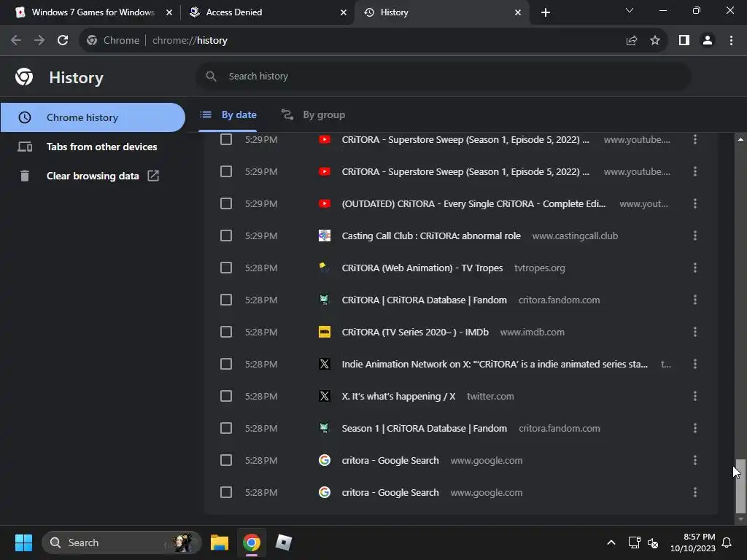Check the IMDb entry checkbox
747x560 pixels.
(x=226, y=332)
